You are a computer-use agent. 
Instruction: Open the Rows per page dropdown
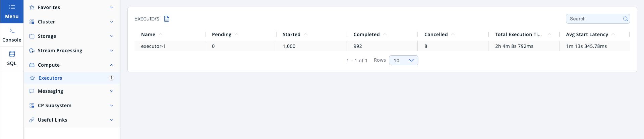pos(403,60)
